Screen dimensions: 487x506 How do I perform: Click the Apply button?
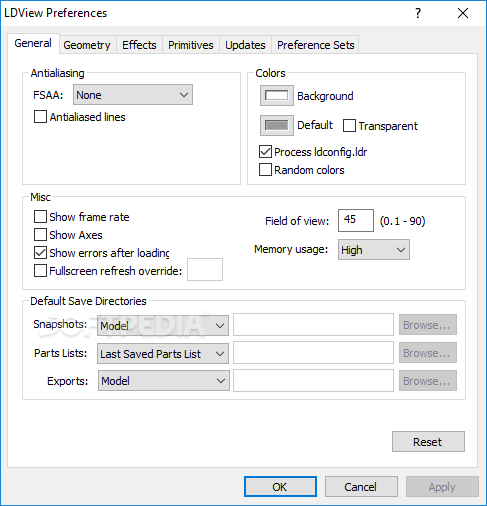click(x=442, y=487)
